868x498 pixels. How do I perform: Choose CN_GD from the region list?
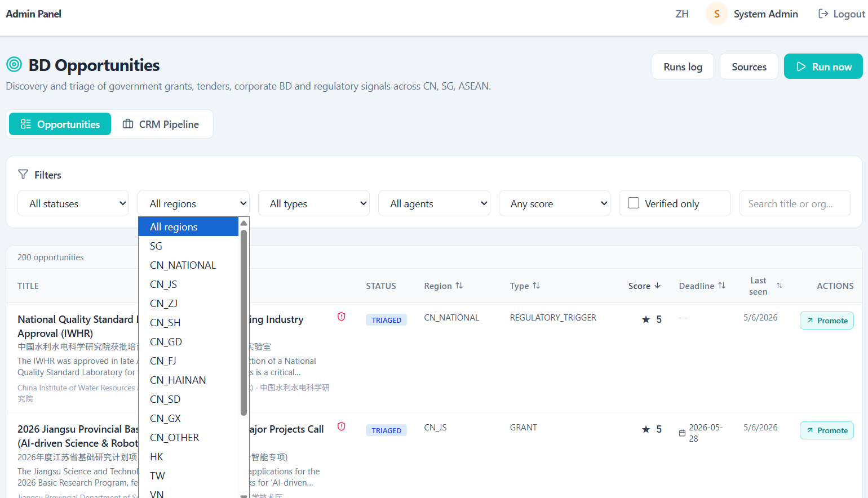pos(188,341)
